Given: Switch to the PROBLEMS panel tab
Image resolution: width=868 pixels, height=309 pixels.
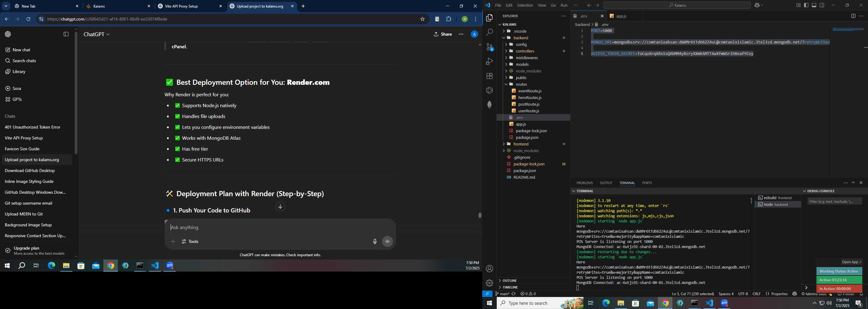Looking at the screenshot, I should (584, 183).
